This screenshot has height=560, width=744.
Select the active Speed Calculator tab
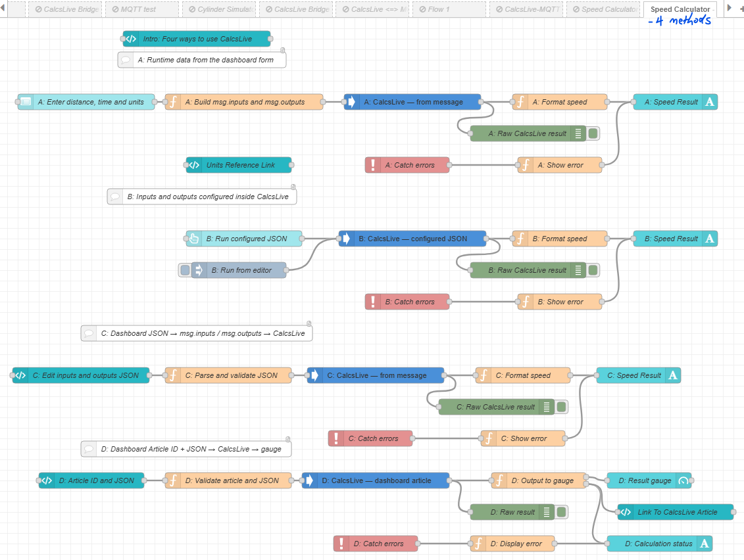[680, 9]
